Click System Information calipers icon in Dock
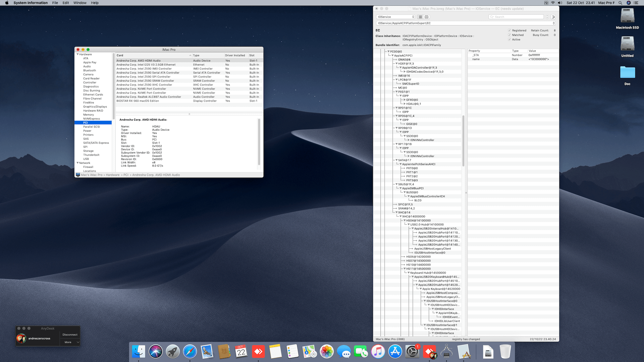Screen dimensions: 644x362 click(447, 352)
